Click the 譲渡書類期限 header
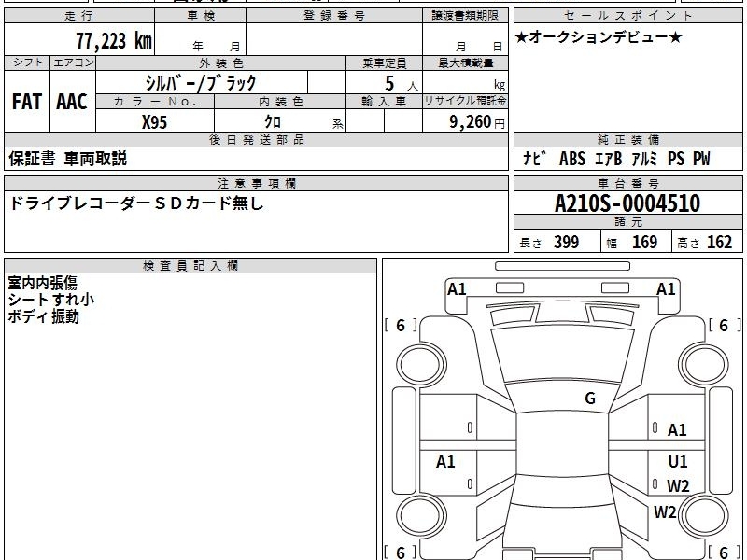The height and width of the screenshot is (560, 747). coord(465,16)
